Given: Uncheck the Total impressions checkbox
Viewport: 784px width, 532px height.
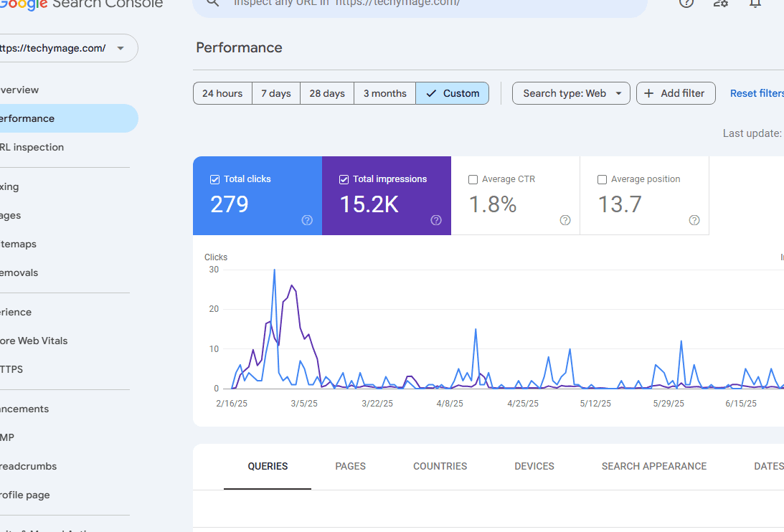Looking at the screenshot, I should (344, 179).
